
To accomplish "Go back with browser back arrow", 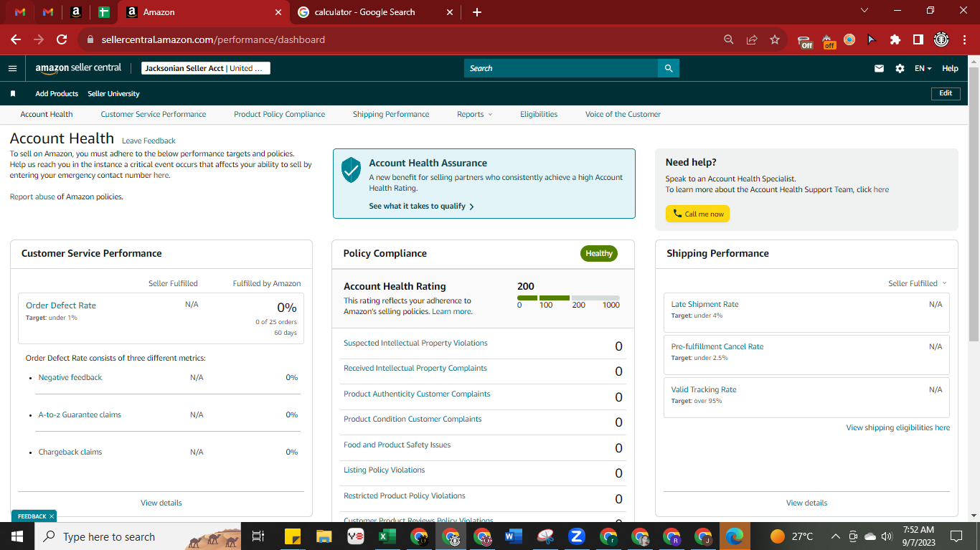I will pyautogui.click(x=16, y=39).
